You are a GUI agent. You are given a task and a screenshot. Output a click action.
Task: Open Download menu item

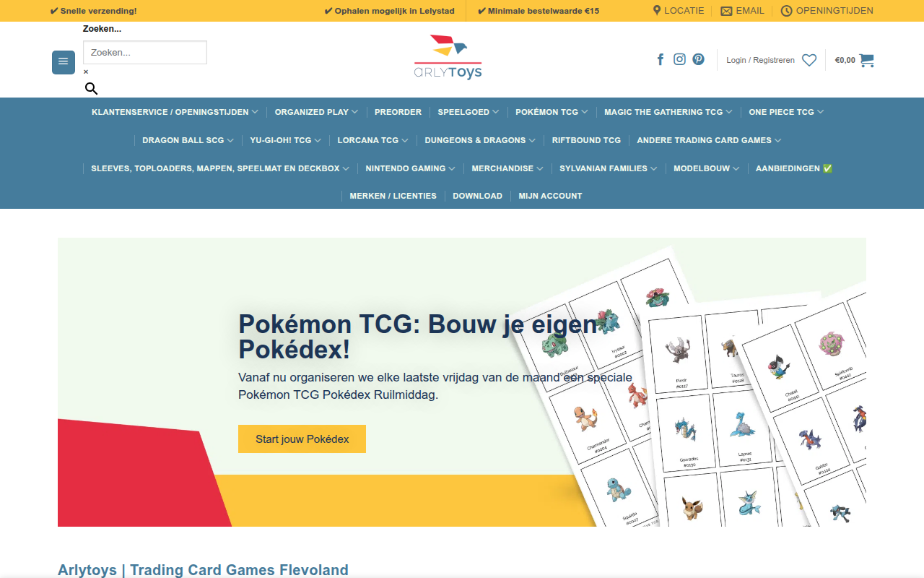point(477,196)
